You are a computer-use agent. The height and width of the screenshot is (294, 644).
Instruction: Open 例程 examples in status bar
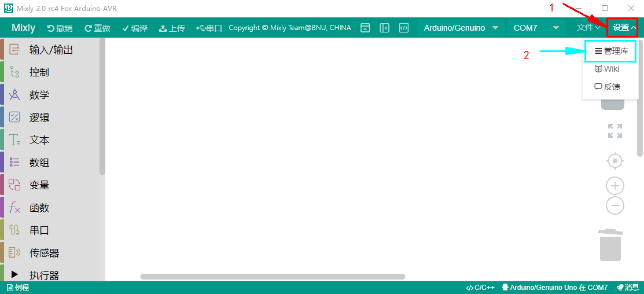pos(18,288)
